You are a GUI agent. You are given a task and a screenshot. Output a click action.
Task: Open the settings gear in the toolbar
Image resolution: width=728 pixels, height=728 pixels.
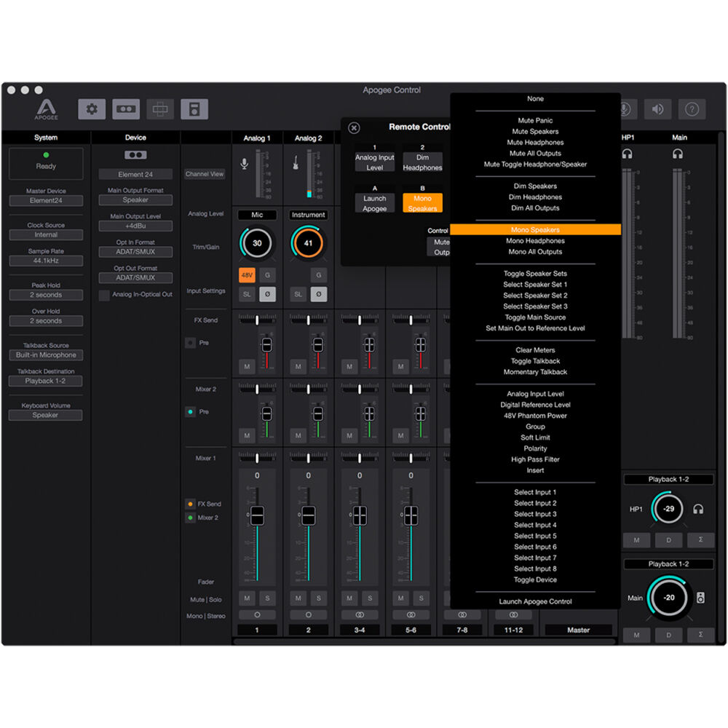pyautogui.click(x=92, y=109)
